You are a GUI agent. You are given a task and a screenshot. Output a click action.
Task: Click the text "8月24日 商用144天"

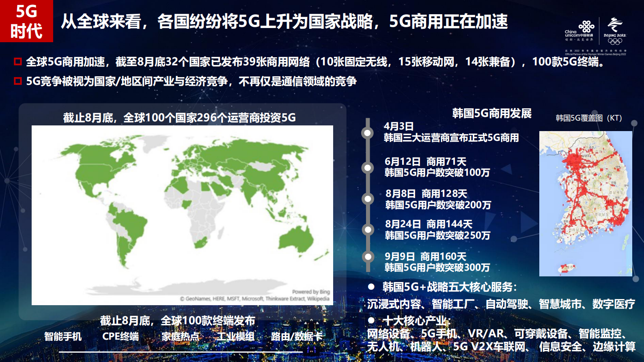click(429, 224)
